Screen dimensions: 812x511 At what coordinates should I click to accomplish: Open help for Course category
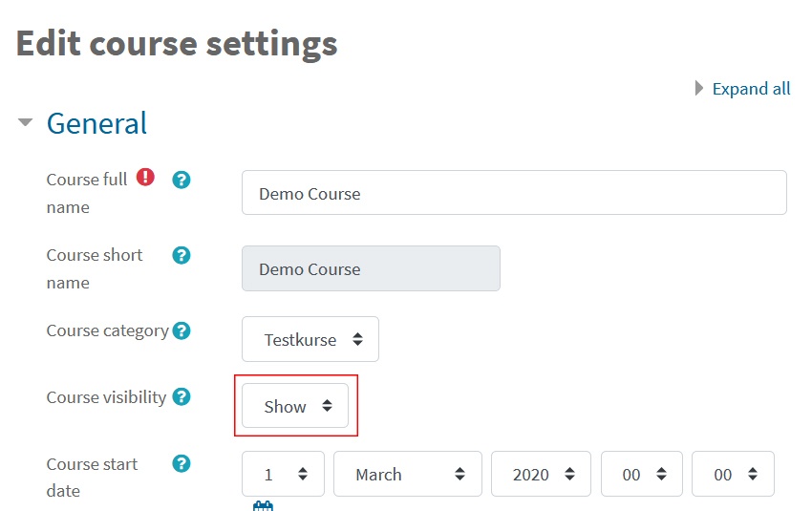[x=182, y=330]
